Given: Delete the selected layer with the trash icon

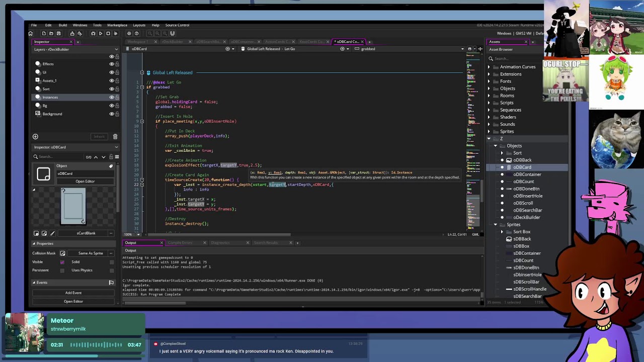Looking at the screenshot, I should click(115, 137).
